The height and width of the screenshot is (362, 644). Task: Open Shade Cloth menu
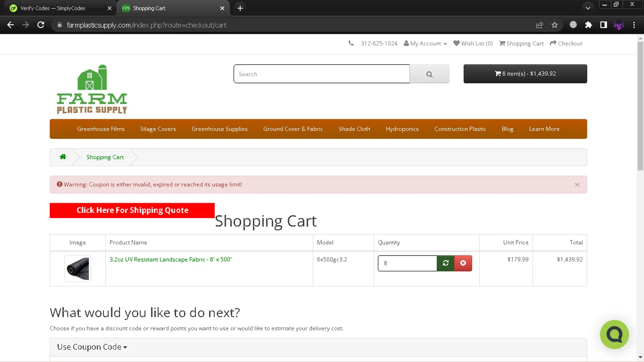[x=354, y=129]
